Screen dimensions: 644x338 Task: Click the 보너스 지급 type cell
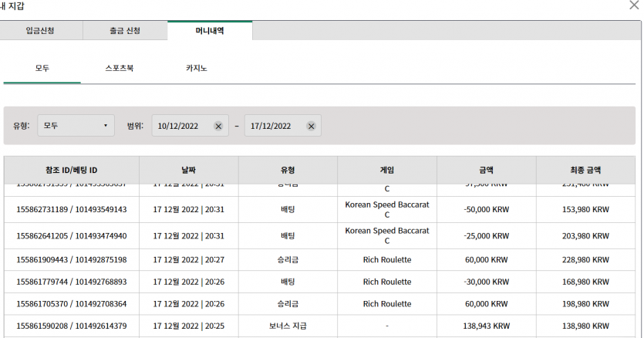point(288,326)
